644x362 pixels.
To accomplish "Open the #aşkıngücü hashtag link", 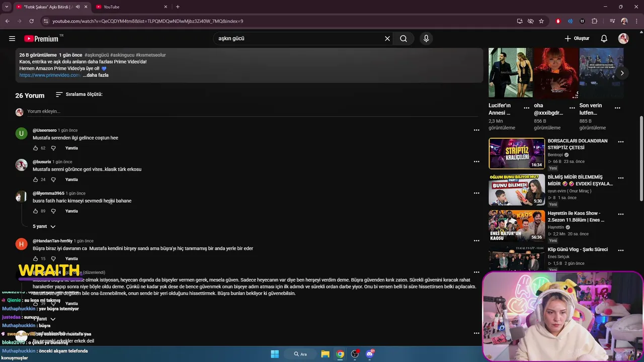I will (x=97, y=55).
